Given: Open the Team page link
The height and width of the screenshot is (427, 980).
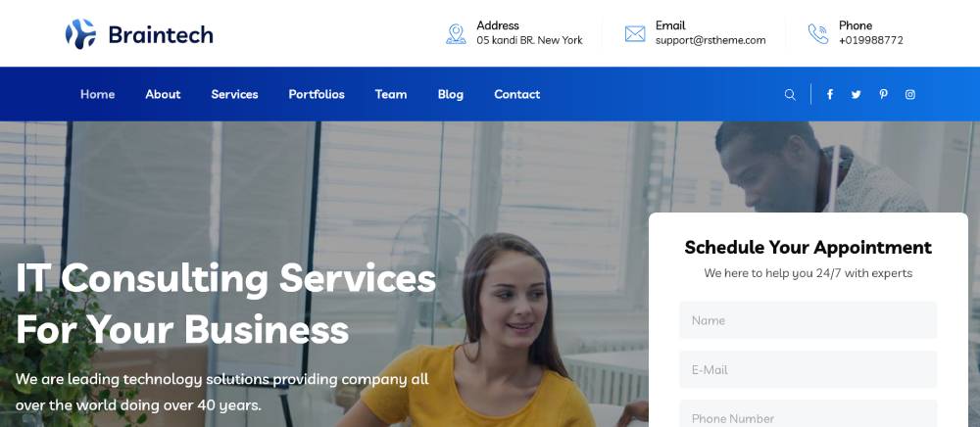Looking at the screenshot, I should click(391, 94).
